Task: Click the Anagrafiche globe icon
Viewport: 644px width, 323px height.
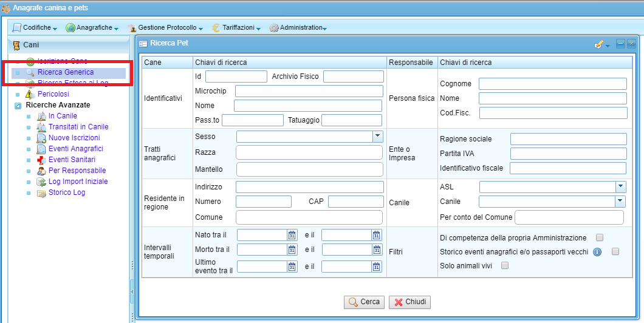Action: pyautogui.click(x=70, y=28)
